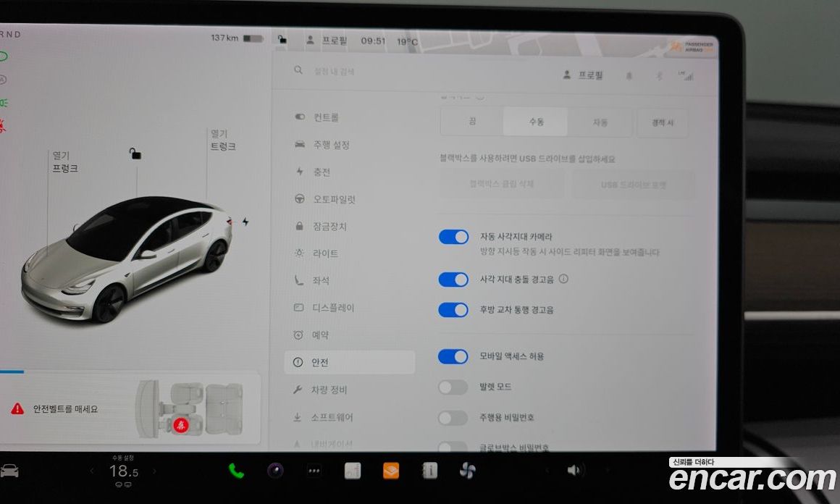Tap 열기 트렁크 to open trunk
This screenshot has height=504, width=840.
point(222,140)
